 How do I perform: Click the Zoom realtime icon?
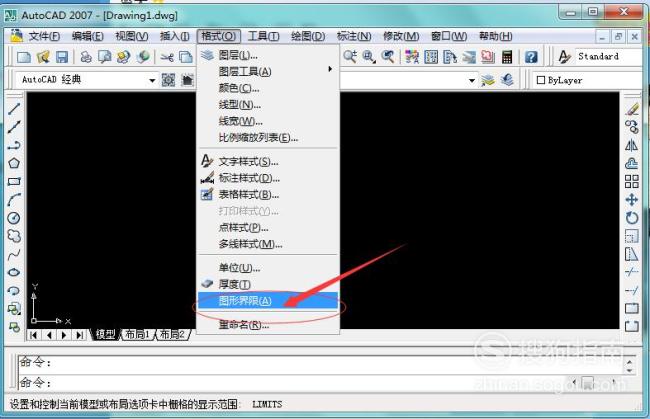(x=350, y=56)
